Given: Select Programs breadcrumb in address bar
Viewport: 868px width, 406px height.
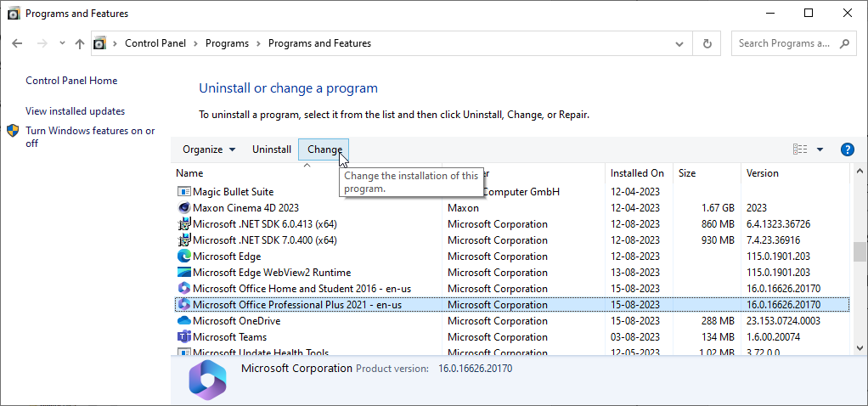Looking at the screenshot, I should tap(227, 43).
